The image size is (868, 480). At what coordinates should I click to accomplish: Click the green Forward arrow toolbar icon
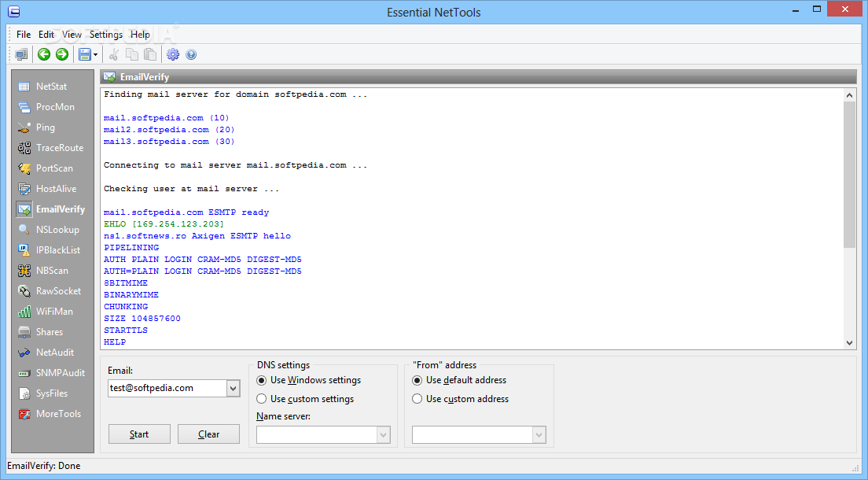(62, 54)
